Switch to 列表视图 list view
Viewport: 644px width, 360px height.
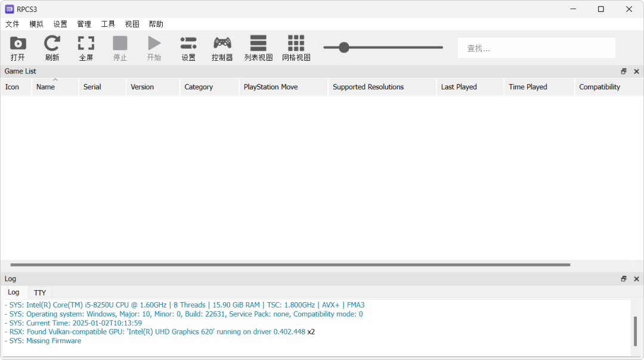(x=258, y=48)
